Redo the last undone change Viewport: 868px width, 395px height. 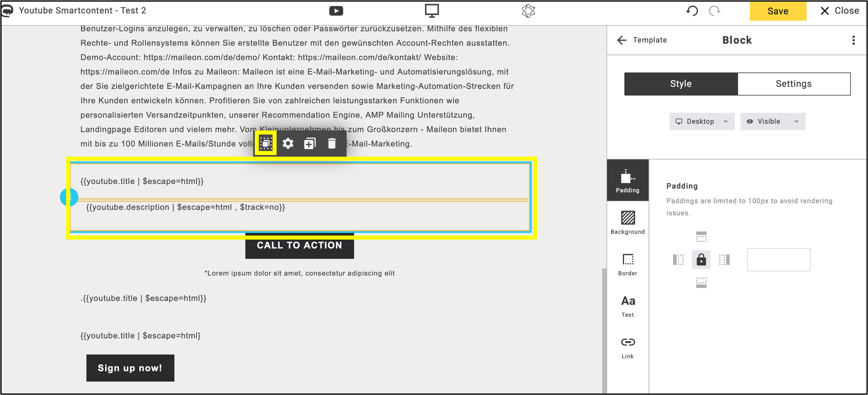[715, 11]
